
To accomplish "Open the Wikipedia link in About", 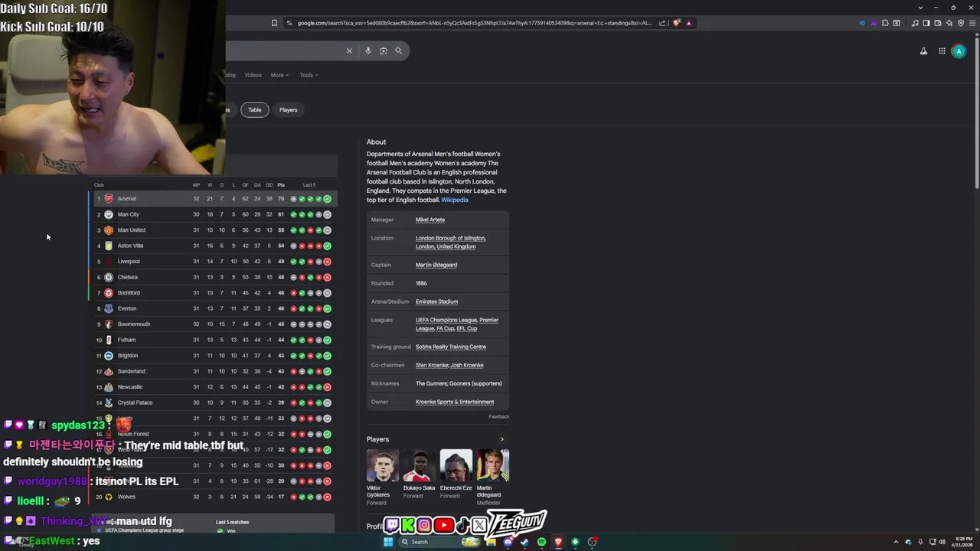I will click(x=455, y=200).
